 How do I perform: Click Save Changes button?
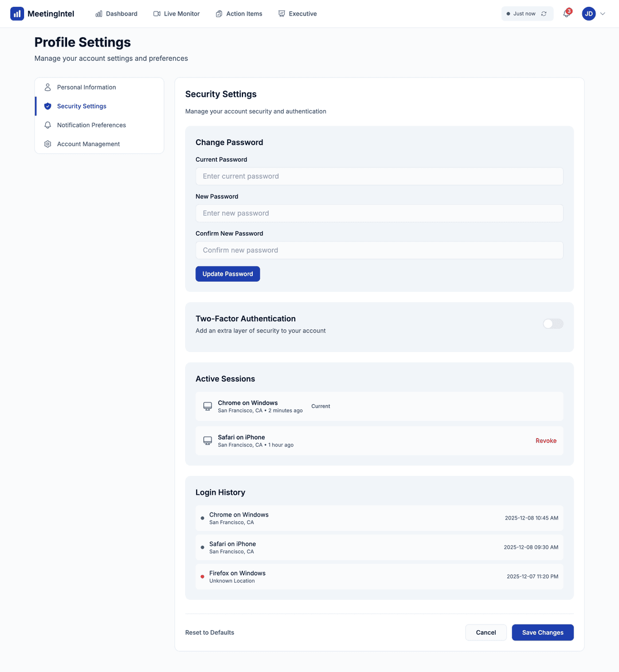point(542,632)
